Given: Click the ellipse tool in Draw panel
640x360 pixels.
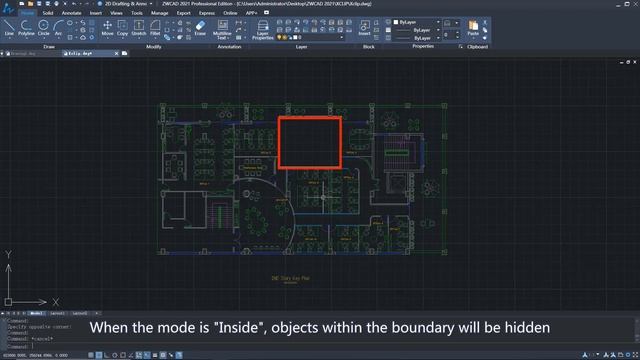Looking at the screenshot, I should pos(70,23).
